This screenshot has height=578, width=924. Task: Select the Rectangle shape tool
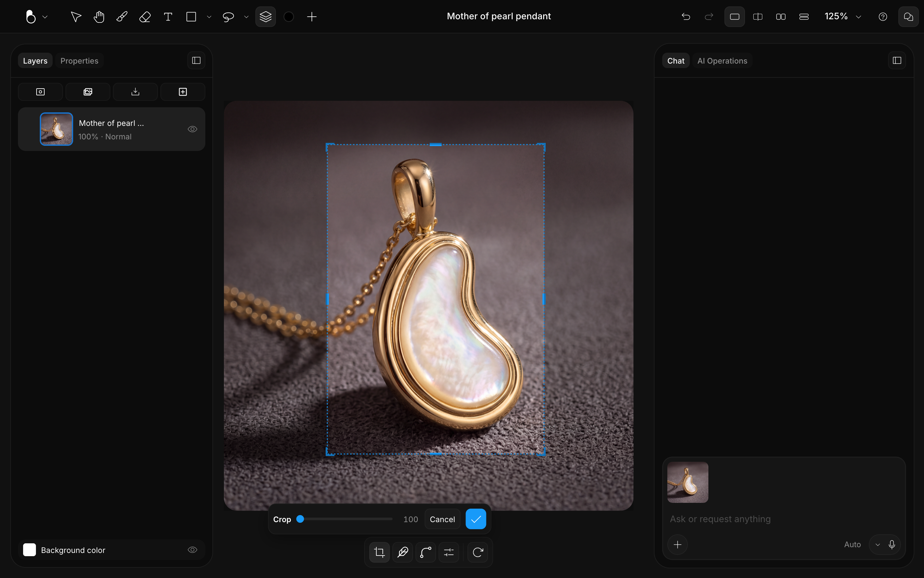(191, 17)
